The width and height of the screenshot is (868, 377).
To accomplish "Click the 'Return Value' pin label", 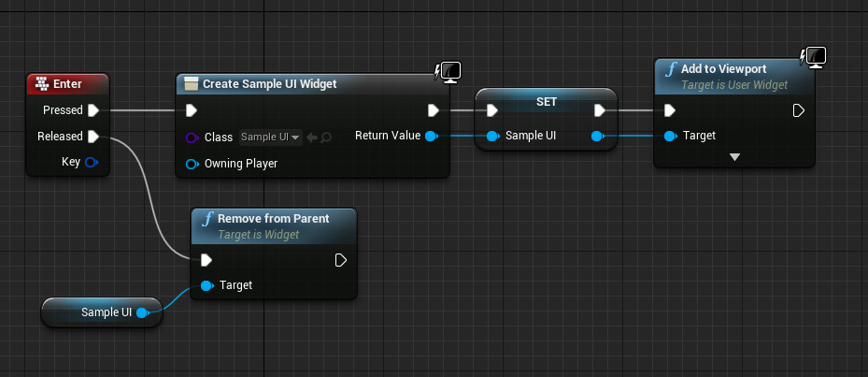I will pos(388,136).
